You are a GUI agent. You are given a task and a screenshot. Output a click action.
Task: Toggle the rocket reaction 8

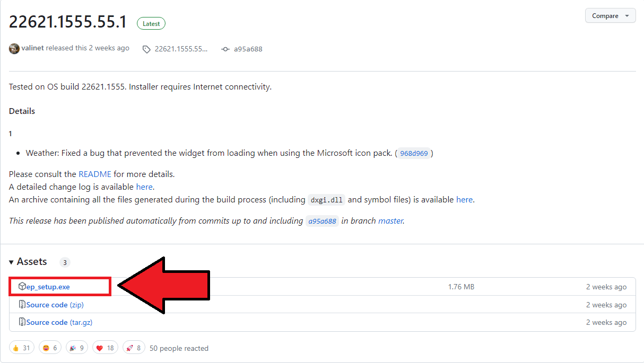135,348
